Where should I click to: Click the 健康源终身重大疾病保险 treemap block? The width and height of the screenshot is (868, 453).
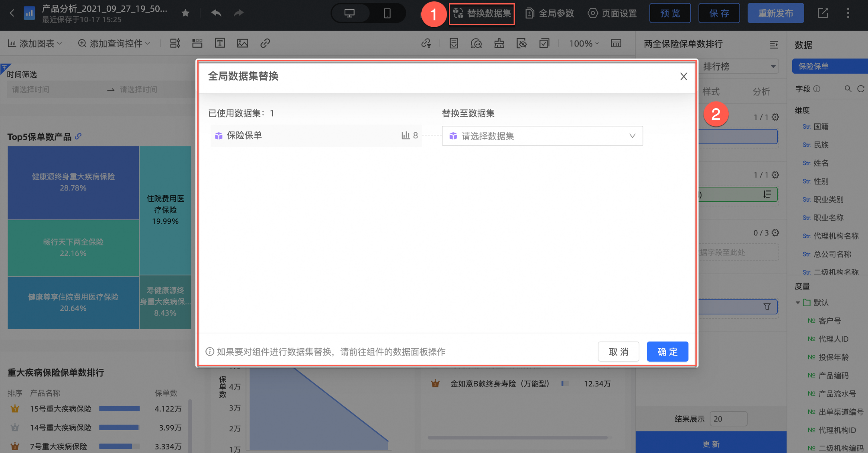[x=73, y=182]
